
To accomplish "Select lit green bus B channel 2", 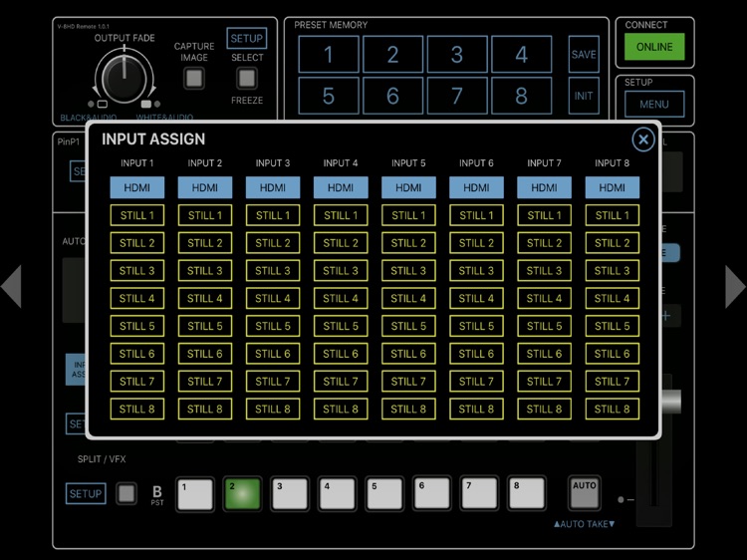I will 243,494.
